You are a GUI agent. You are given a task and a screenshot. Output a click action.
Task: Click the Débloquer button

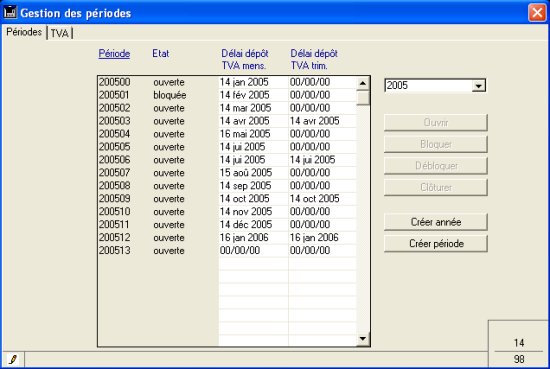(x=436, y=166)
